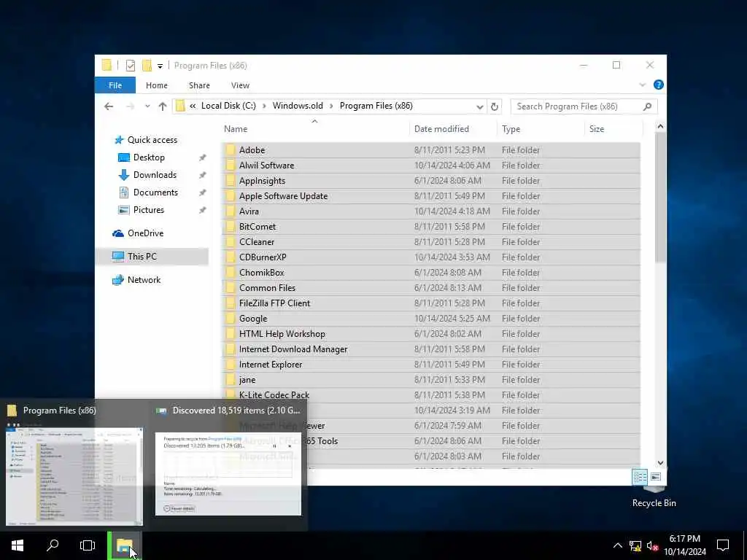Click the pin icon beside Pictures
The image size is (747, 560).
[203, 210]
